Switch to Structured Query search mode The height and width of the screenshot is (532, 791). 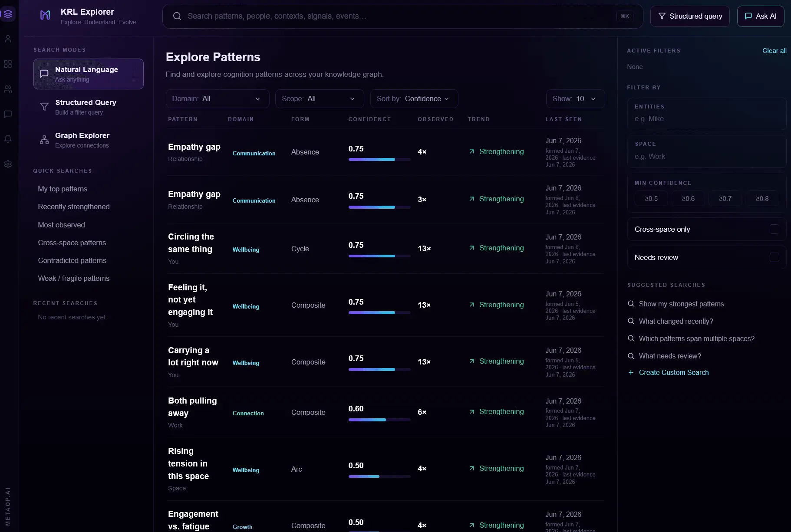(89, 107)
